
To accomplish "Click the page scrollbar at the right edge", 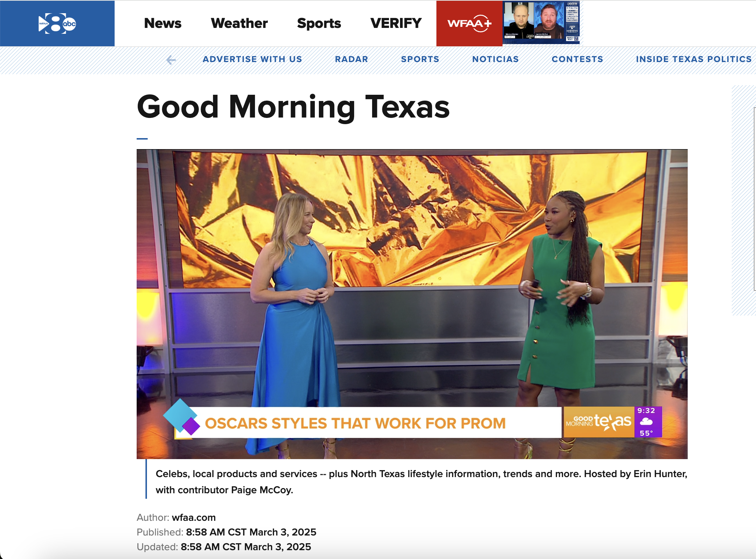I will (x=755, y=198).
